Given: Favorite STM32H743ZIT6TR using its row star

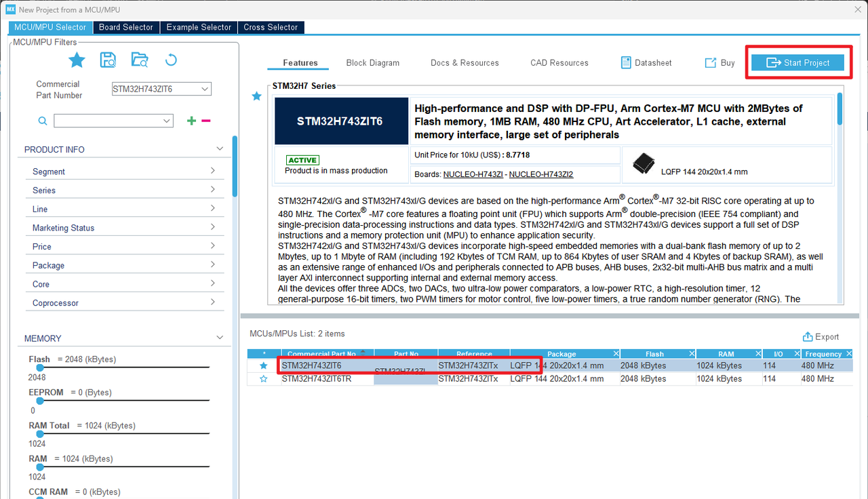Looking at the screenshot, I should [263, 379].
